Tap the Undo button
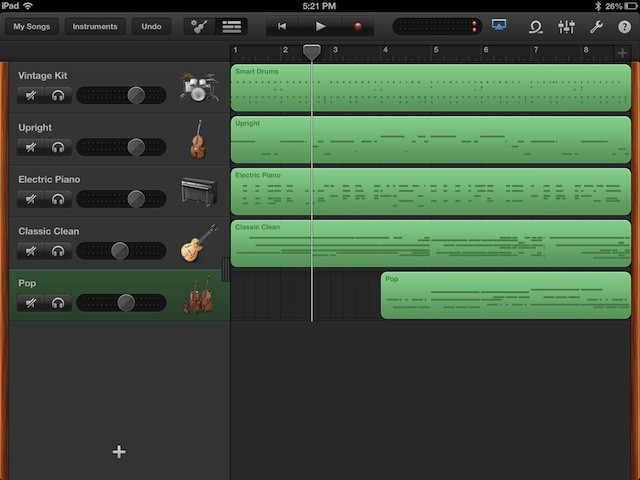The image size is (640, 480). (151, 27)
